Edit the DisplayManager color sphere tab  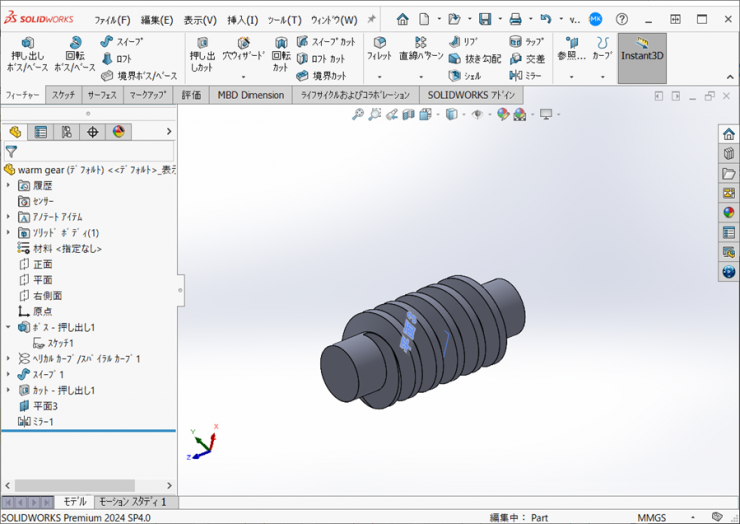point(118,132)
